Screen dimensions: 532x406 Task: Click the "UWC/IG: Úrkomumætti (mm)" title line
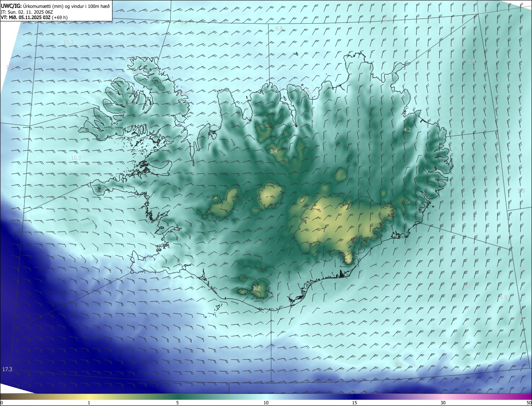click(x=55, y=6)
